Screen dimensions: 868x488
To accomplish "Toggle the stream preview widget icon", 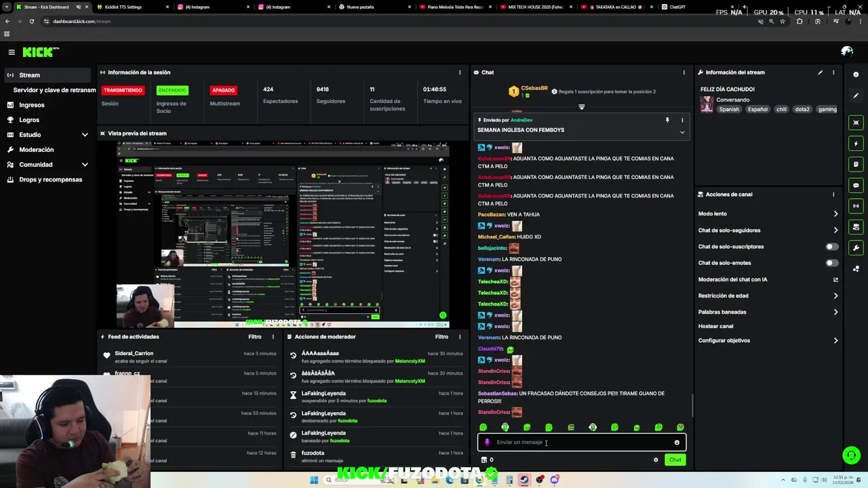I will pyautogui.click(x=856, y=123).
